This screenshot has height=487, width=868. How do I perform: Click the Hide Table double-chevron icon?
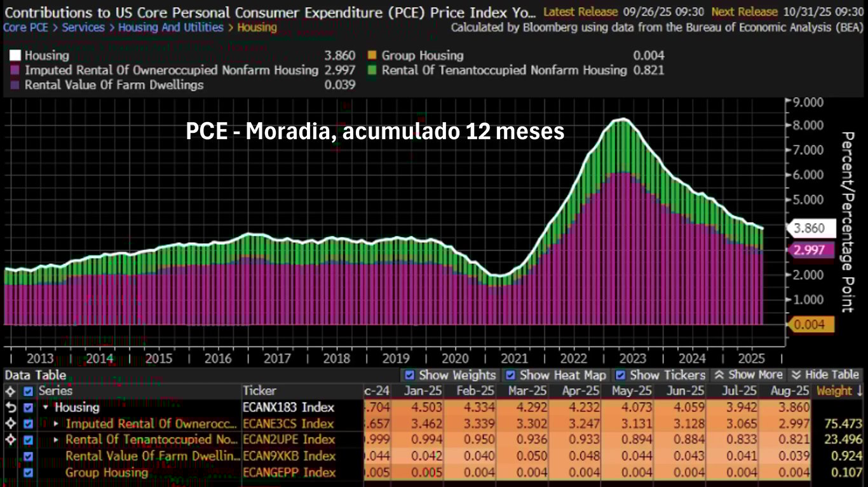click(x=796, y=375)
